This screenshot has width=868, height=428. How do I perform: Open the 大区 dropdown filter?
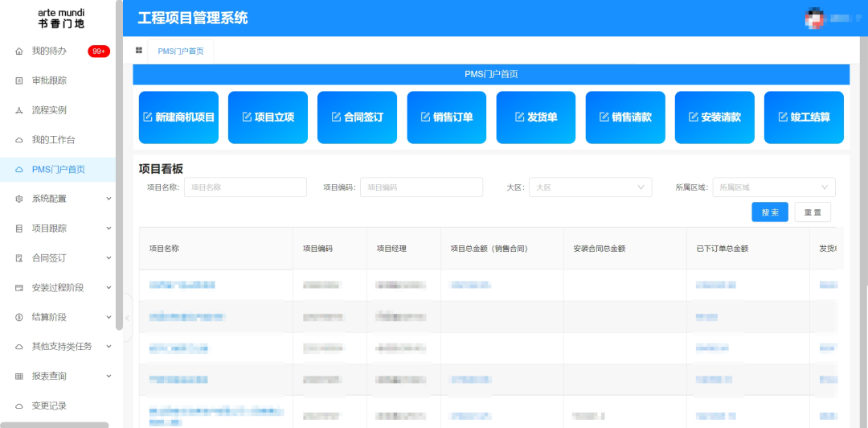pyautogui.click(x=590, y=187)
